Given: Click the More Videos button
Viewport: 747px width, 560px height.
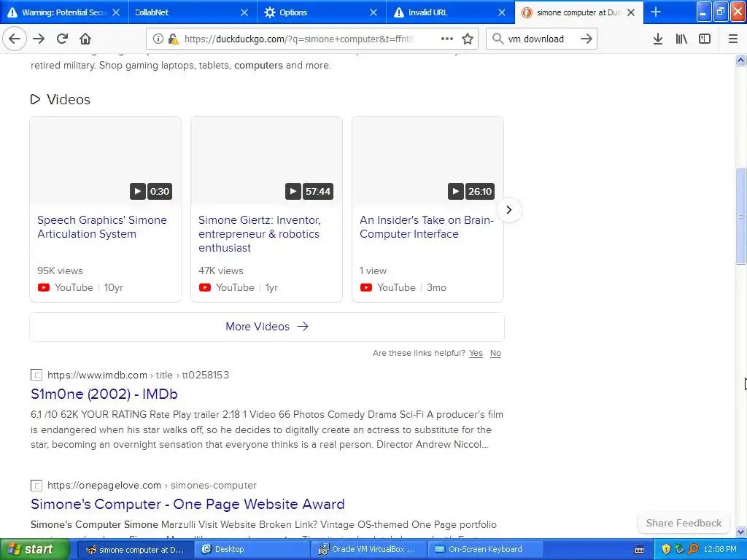Looking at the screenshot, I should 267,327.
